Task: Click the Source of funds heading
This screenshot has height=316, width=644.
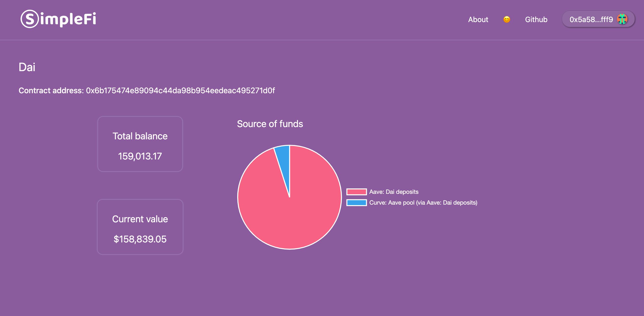Action: 270,124
